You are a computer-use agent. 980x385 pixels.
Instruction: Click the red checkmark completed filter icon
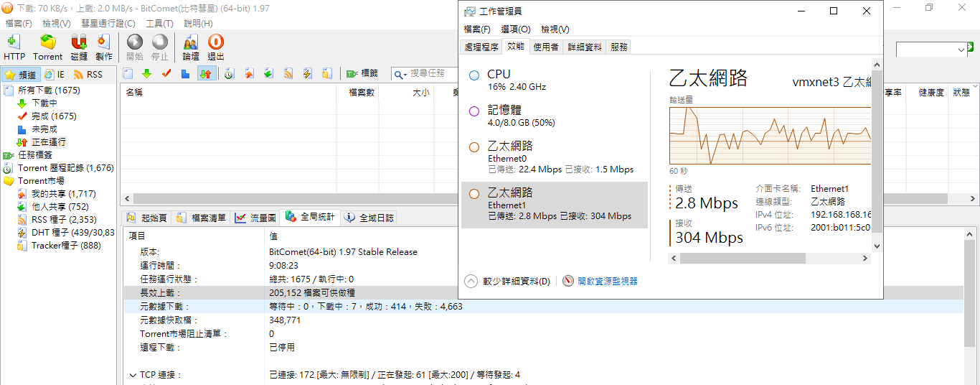coord(166,73)
